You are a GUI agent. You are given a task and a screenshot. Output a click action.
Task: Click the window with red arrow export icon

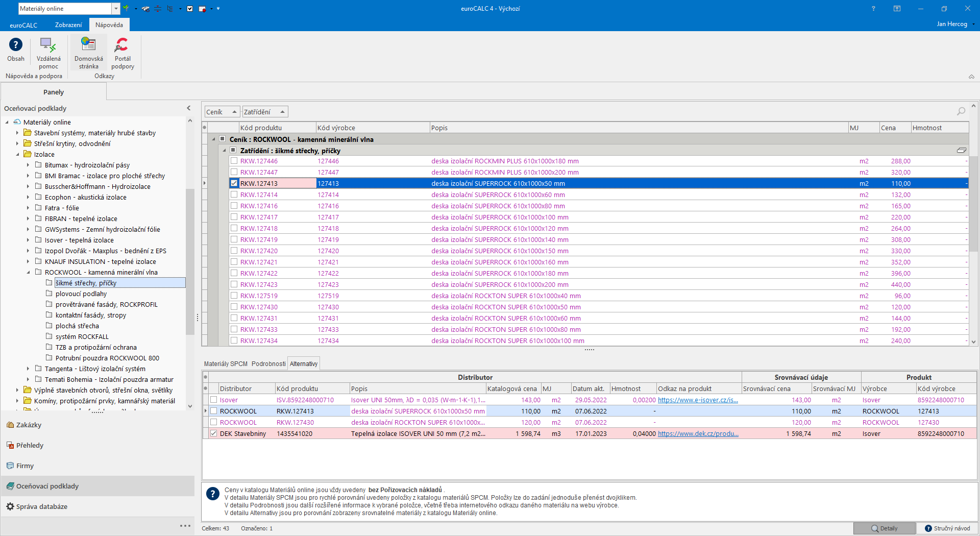(202, 9)
